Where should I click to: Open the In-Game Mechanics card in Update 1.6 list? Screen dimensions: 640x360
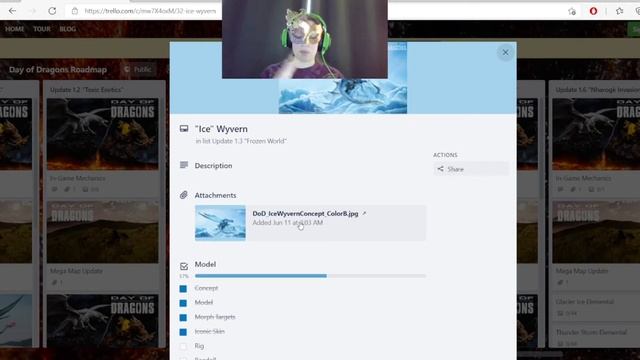[596, 146]
